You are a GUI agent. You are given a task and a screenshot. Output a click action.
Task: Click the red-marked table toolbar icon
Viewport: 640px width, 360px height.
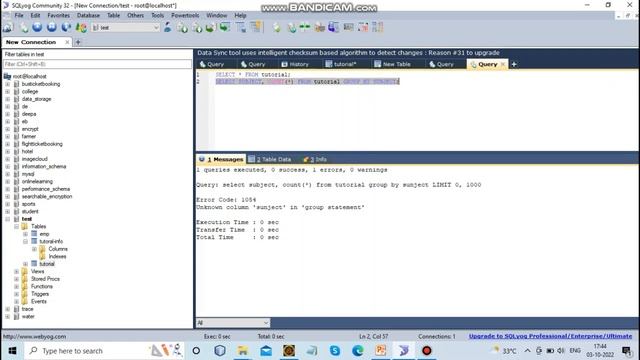pyautogui.click(x=363, y=27)
